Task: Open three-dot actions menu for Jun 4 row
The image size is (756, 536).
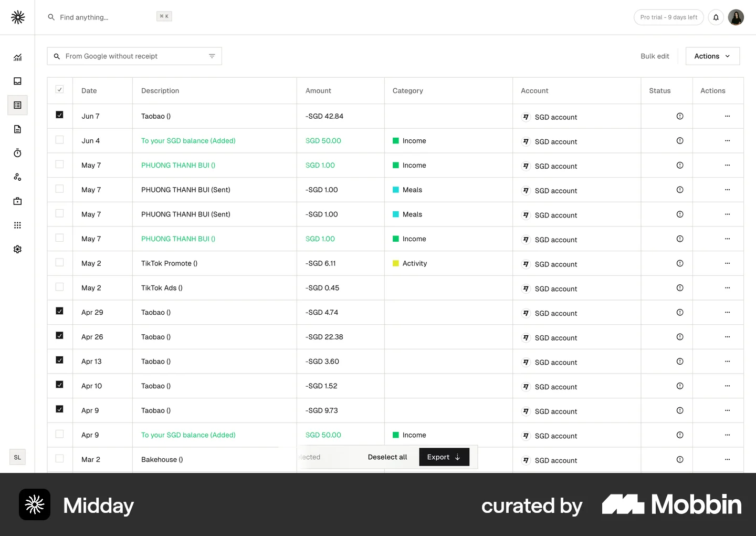Action: 727,141
